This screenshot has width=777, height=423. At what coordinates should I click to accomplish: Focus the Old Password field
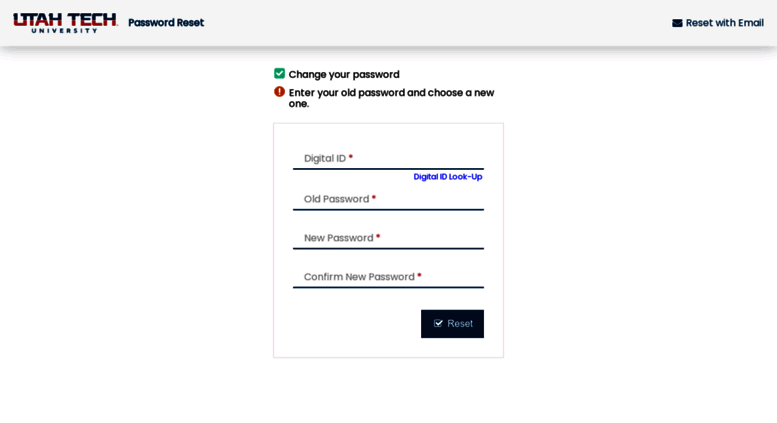pyautogui.click(x=388, y=199)
